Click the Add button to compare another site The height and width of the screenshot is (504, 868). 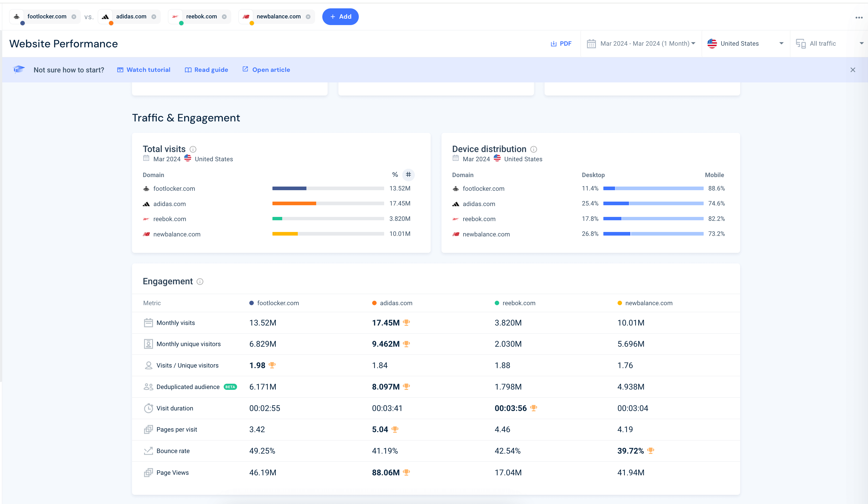(x=340, y=16)
